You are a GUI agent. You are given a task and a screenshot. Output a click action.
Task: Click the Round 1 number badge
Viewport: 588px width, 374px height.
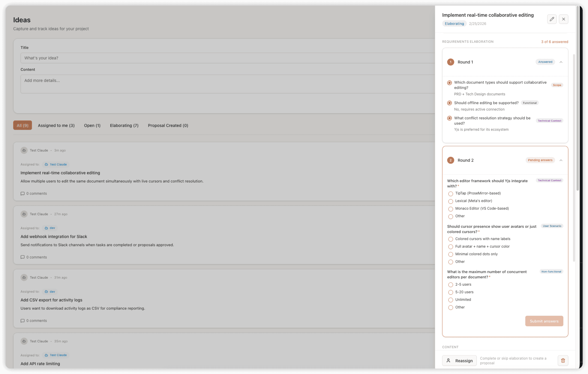click(450, 62)
